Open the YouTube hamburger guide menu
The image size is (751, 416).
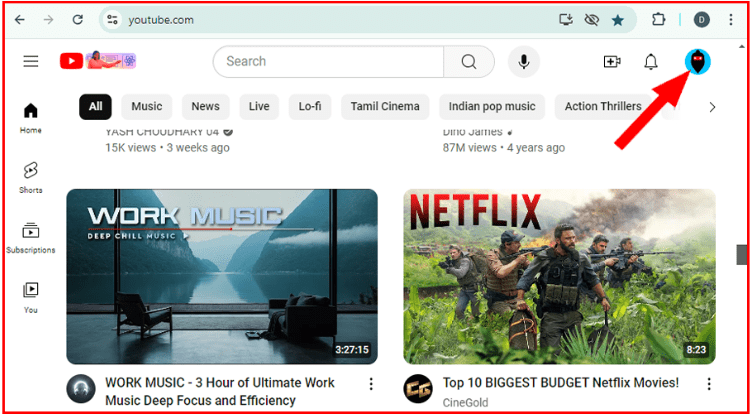click(31, 61)
